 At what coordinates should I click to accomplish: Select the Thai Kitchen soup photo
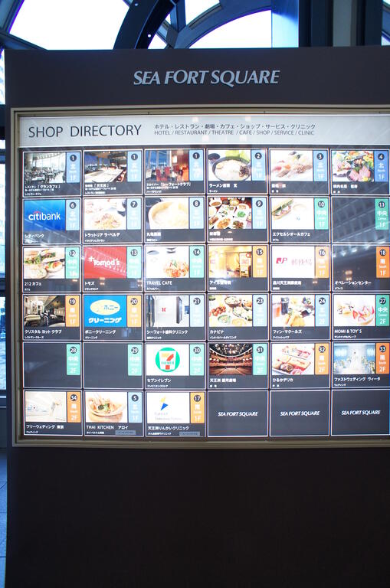point(107,407)
